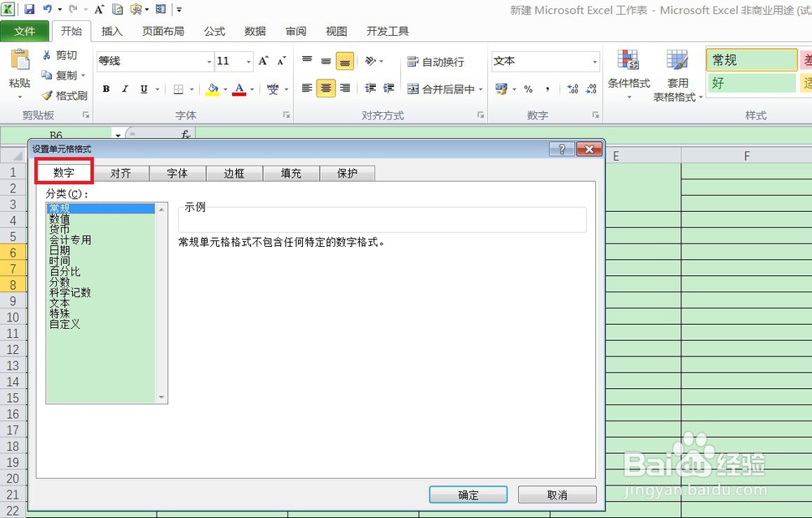Click the accounting number format icon
Screen dimensions: 812x518
(501, 89)
